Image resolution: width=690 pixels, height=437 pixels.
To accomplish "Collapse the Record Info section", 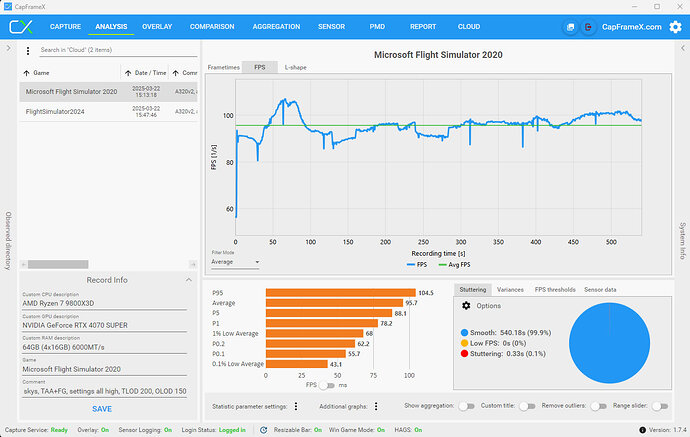I will 188,280.
